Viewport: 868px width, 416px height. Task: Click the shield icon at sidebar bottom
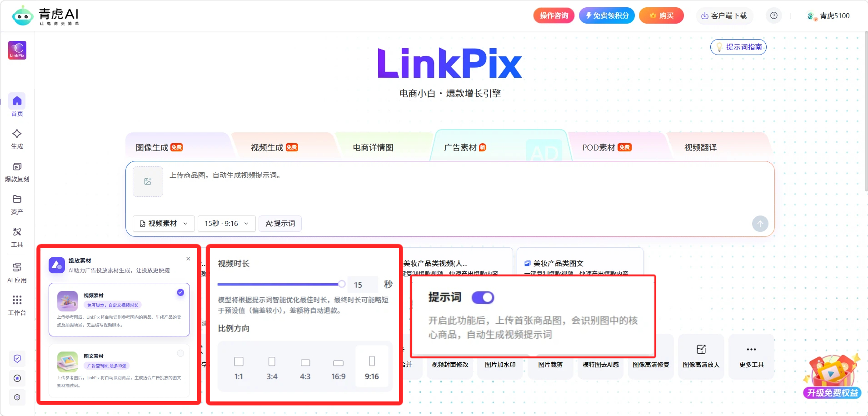pos(17,359)
